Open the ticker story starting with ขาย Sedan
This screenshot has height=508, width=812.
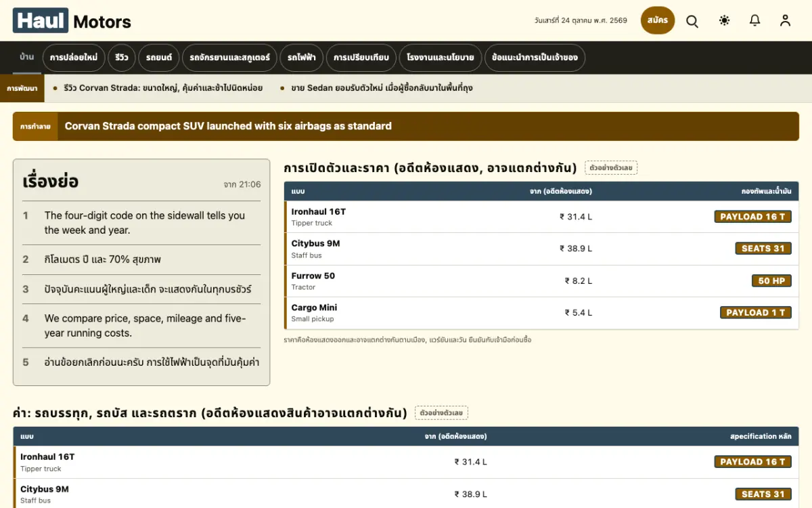[382, 88]
